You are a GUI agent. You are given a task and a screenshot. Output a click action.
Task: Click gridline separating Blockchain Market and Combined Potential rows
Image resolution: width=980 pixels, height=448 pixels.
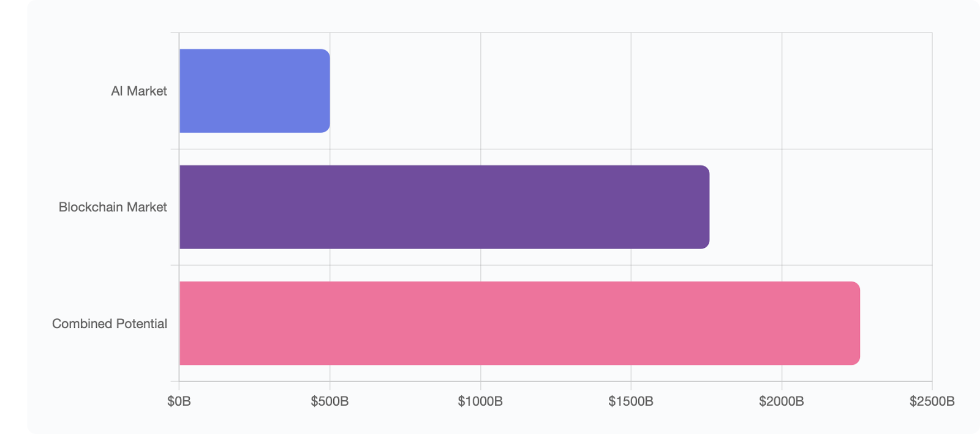click(x=551, y=265)
